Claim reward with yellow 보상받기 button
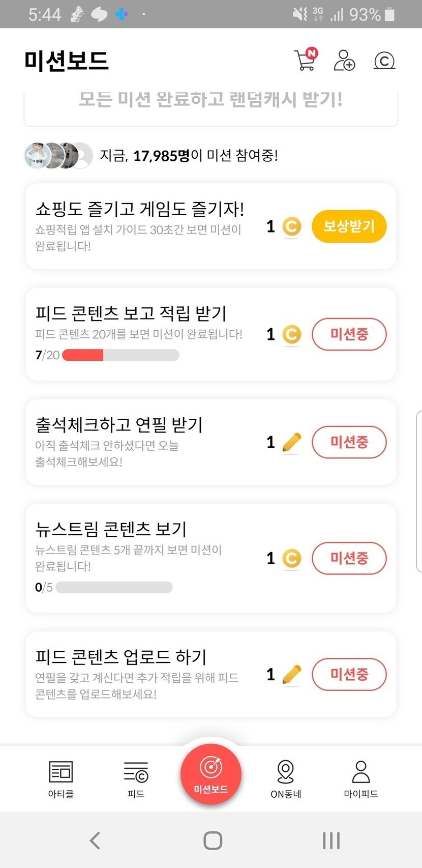The height and width of the screenshot is (868, 422). tap(349, 226)
